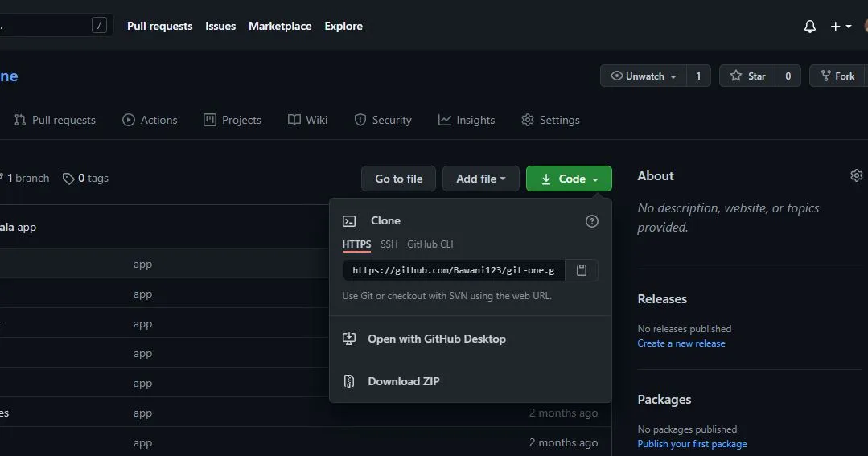Edit About details with gear icon
Image resolution: width=868 pixels, height=456 pixels.
coord(857,175)
